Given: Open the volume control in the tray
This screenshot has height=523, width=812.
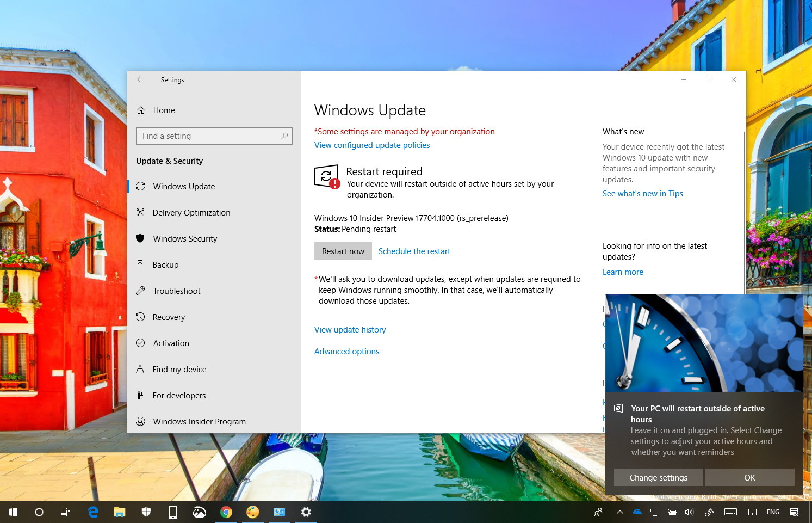Looking at the screenshot, I should (x=689, y=512).
